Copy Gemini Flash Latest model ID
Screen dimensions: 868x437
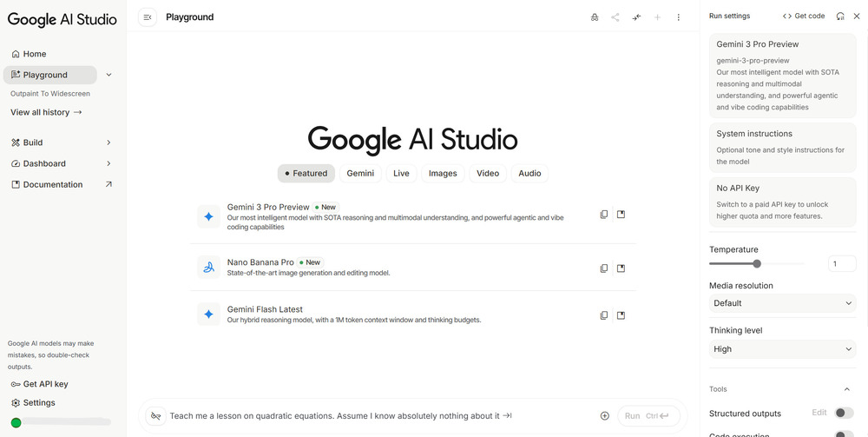coord(604,315)
